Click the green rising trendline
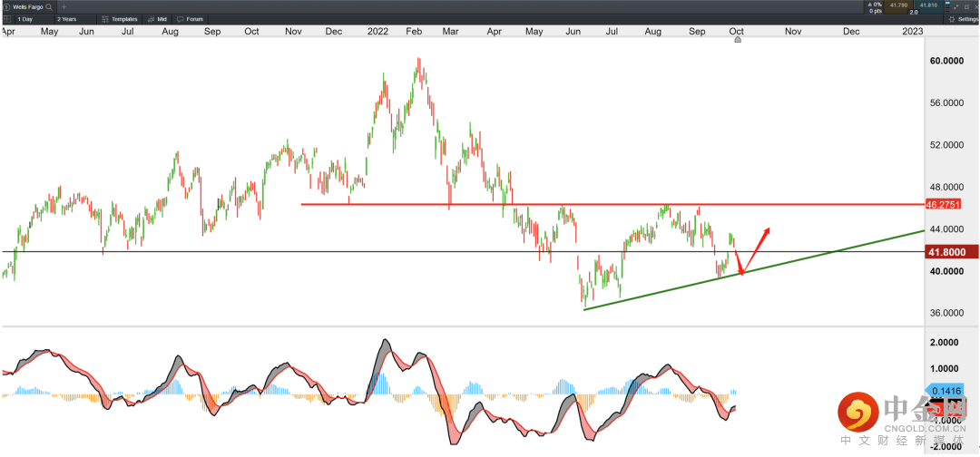 coord(753,269)
